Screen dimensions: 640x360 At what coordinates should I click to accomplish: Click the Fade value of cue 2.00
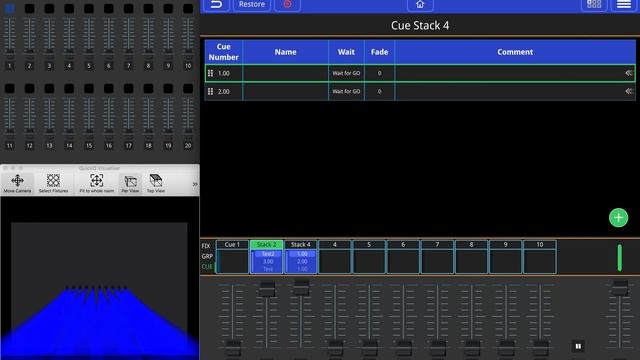coord(379,91)
